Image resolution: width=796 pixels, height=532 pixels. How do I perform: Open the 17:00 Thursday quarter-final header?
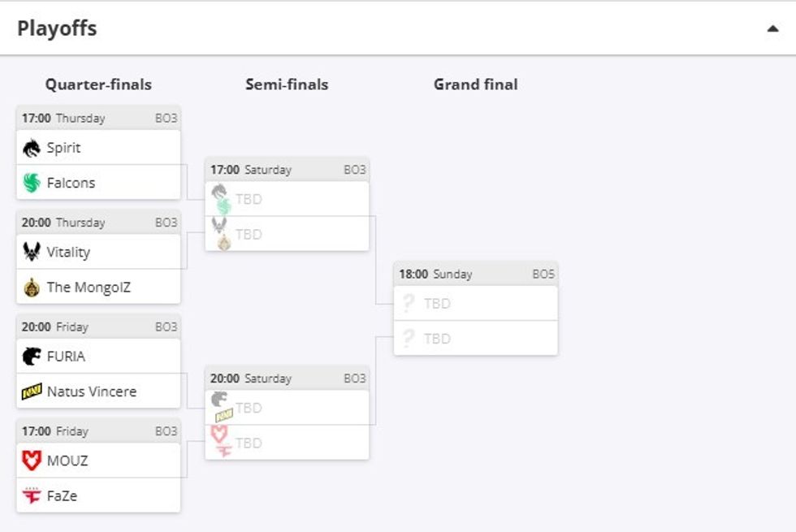(x=98, y=118)
